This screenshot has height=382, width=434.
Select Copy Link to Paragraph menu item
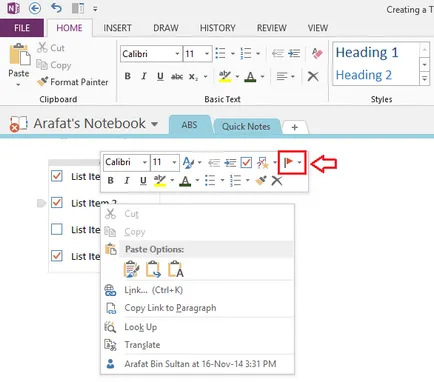[x=170, y=308]
